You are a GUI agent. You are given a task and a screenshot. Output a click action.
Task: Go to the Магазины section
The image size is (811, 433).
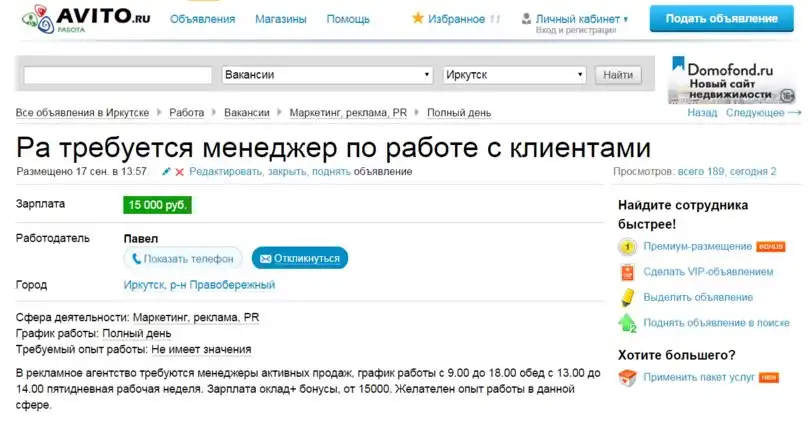[281, 19]
